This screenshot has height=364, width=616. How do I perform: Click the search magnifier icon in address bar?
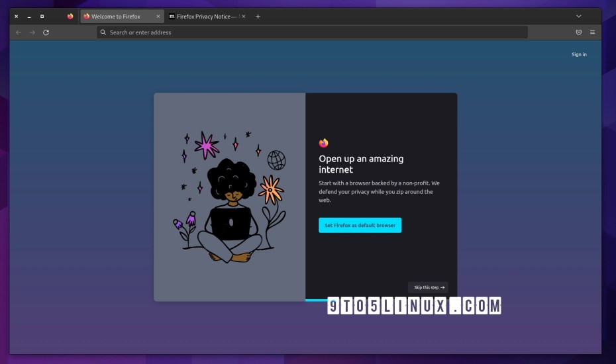pyautogui.click(x=103, y=32)
